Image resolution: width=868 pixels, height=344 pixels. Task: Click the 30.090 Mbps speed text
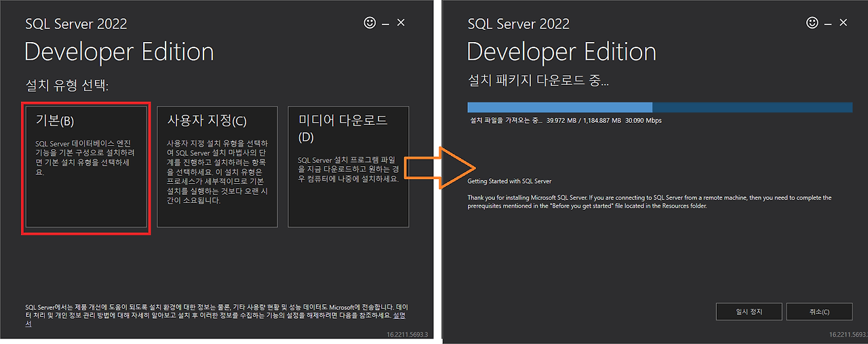click(644, 121)
